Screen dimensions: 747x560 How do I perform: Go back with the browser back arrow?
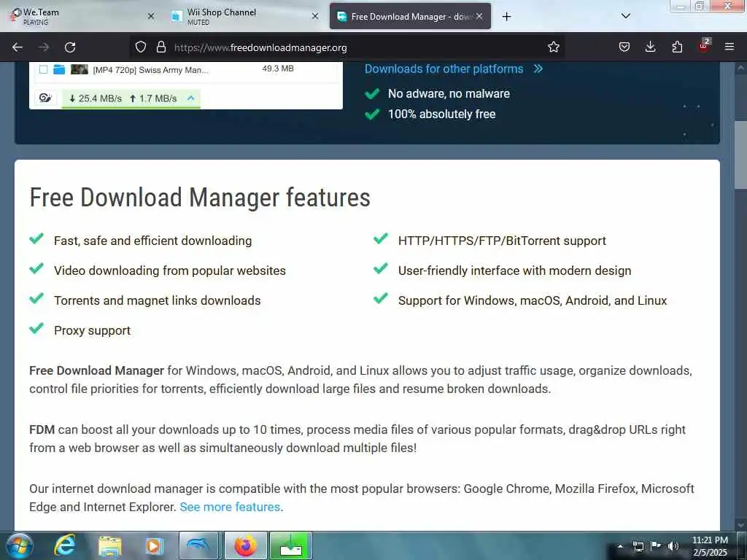[x=18, y=47]
